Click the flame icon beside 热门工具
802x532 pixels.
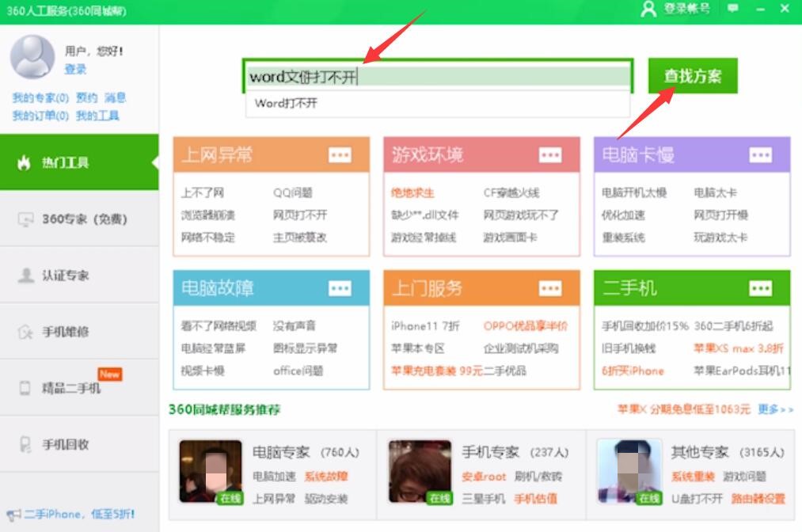[x=24, y=162]
